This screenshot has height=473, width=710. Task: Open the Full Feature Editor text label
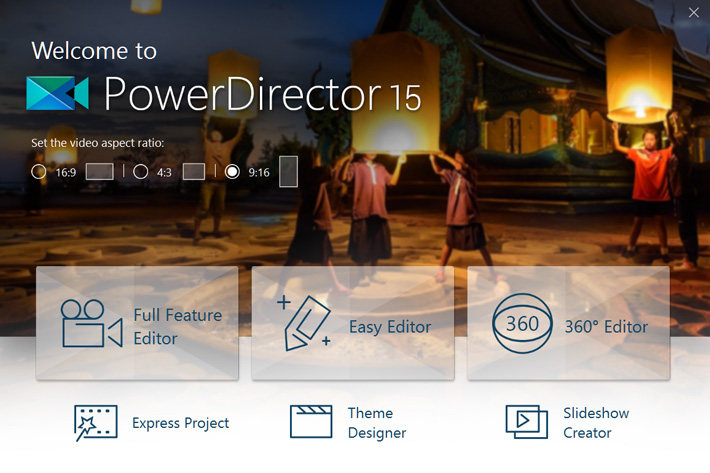(178, 327)
